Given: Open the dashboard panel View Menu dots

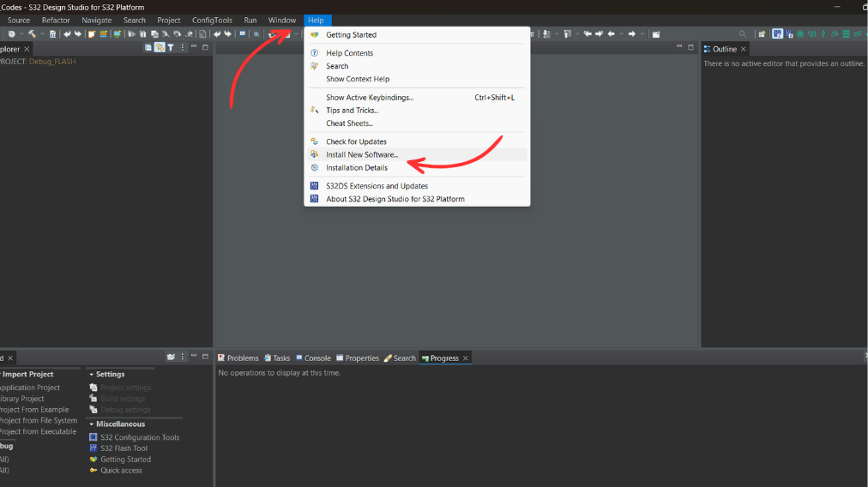Looking at the screenshot, I should pos(182,357).
